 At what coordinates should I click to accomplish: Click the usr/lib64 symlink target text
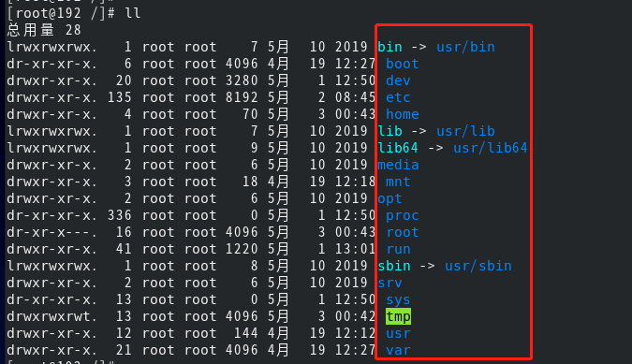coord(490,148)
